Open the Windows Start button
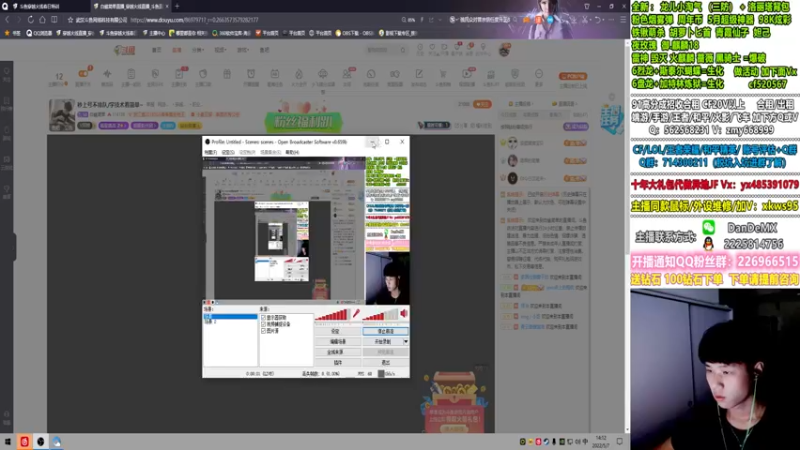The image size is (800, 450). [8, 442]
